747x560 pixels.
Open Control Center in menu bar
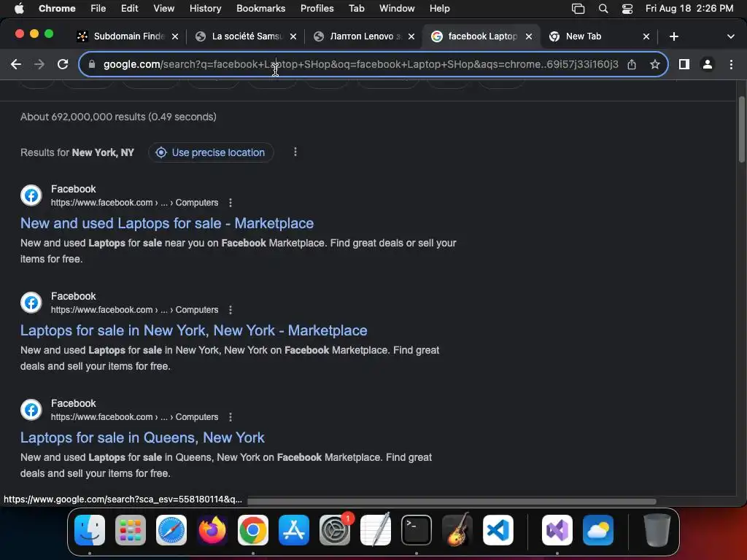click(x=627, y=9)
